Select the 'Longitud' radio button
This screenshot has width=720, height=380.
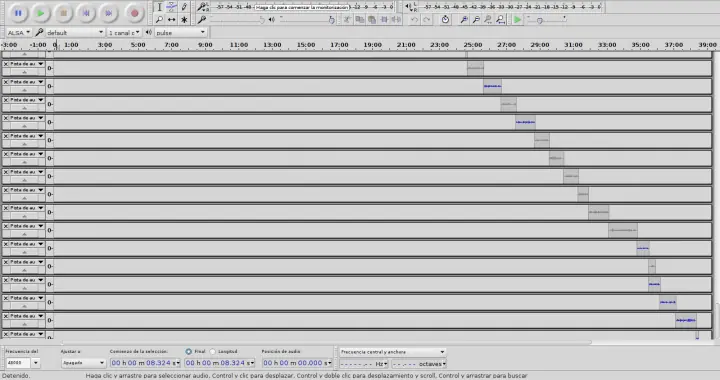[213, 352]
